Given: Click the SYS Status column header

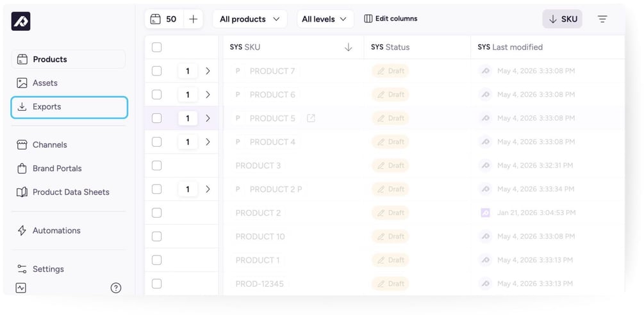Looking at the screenshot, I should coord(417,47).
